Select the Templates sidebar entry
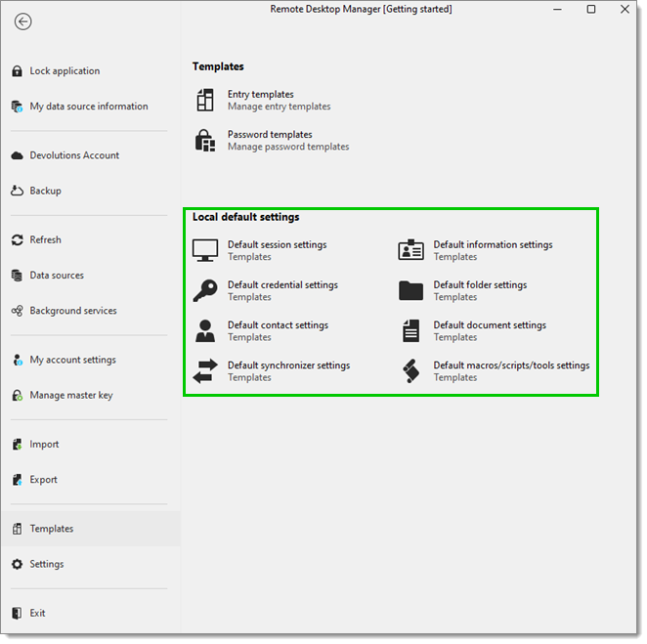The width and height of the screenshot is (647, 644). pos(90,529)
